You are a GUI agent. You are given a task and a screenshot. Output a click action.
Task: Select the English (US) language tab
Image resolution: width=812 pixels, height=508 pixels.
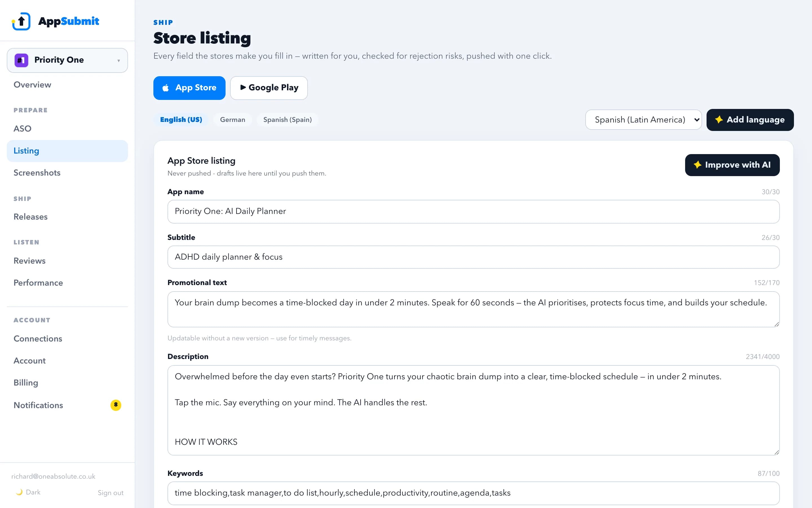coord(181,120)
